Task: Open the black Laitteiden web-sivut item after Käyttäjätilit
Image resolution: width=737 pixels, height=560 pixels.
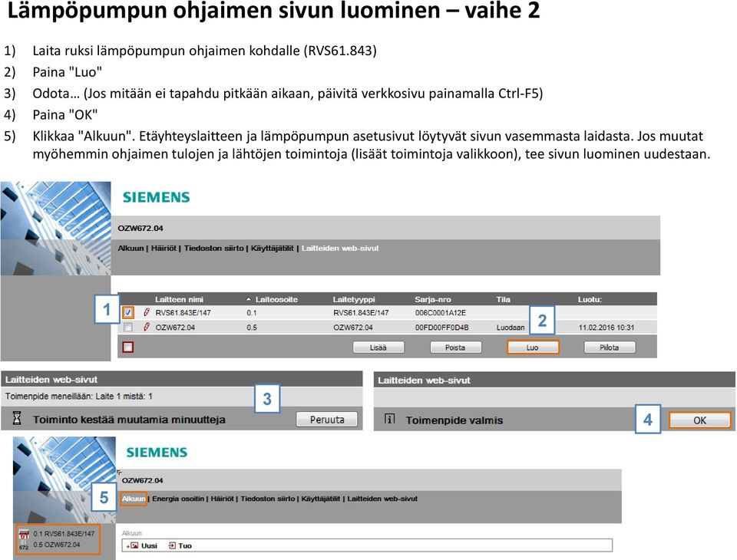Action: coord(382,499)
